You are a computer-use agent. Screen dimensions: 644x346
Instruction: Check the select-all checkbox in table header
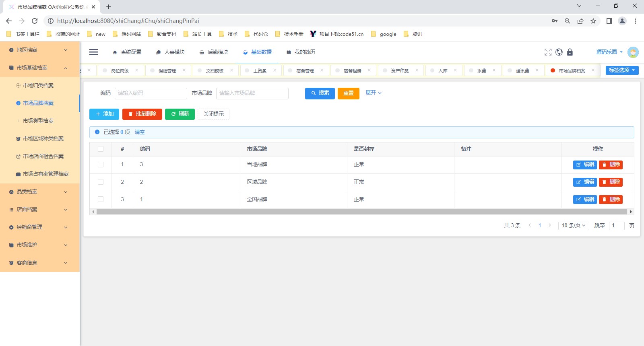click(x=101, y=149)
